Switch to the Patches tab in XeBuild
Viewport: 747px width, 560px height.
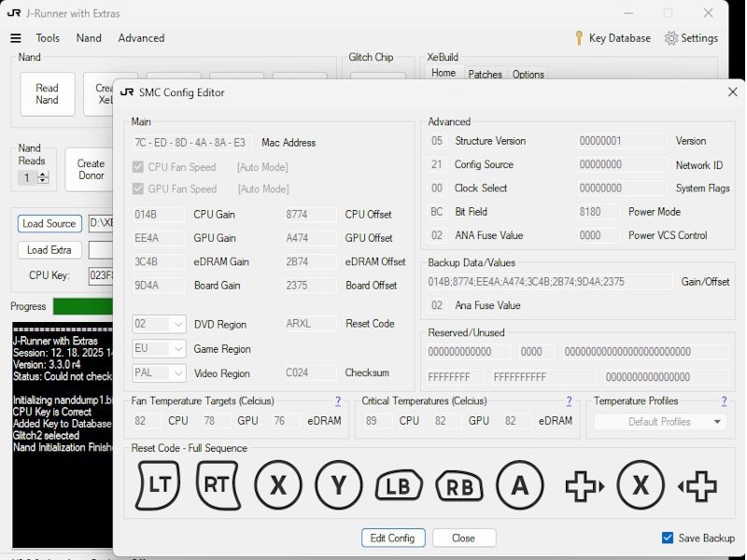[x=485, y=75]
